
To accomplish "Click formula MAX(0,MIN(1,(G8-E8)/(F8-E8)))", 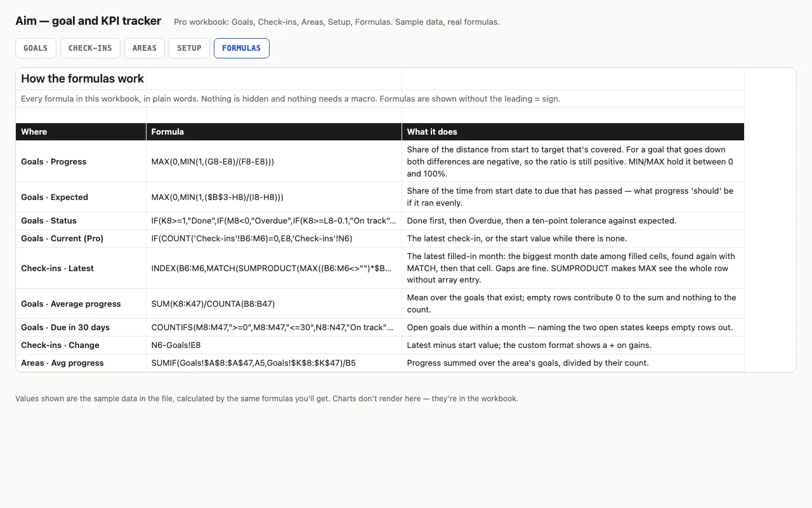I will point(274,161).
